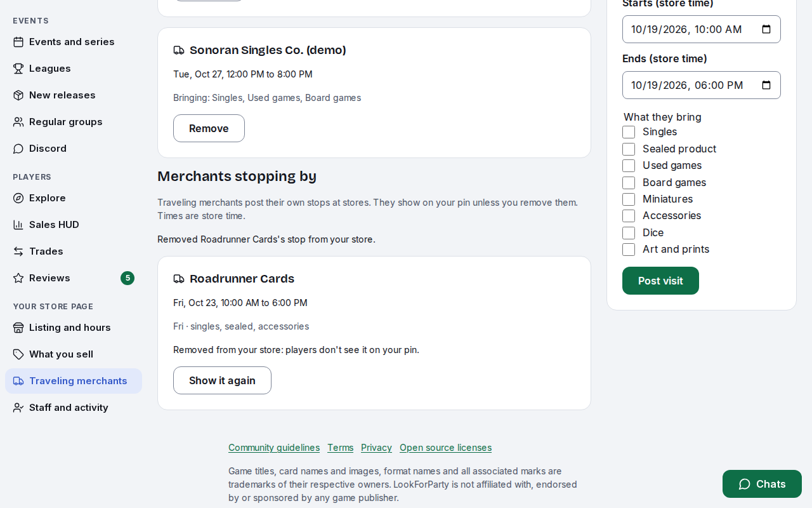This screenshot has width=812, height=508.
Task: Go to the Leagues page
Action: point(74,69)
